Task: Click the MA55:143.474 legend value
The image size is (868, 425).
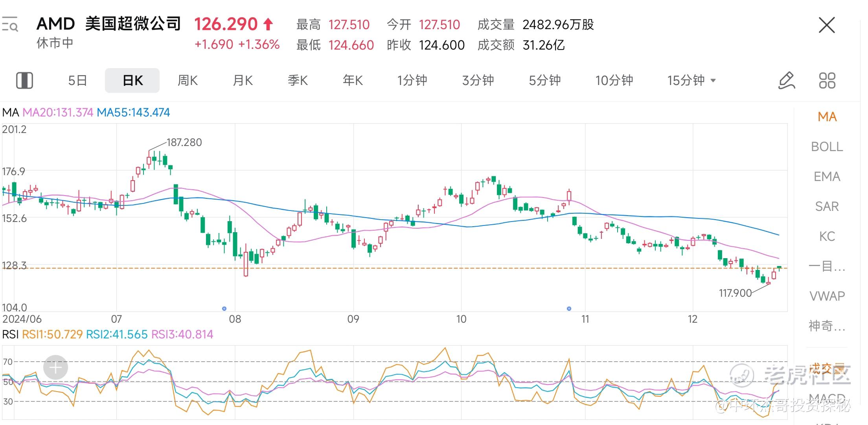Action: (x=133, y=113)
